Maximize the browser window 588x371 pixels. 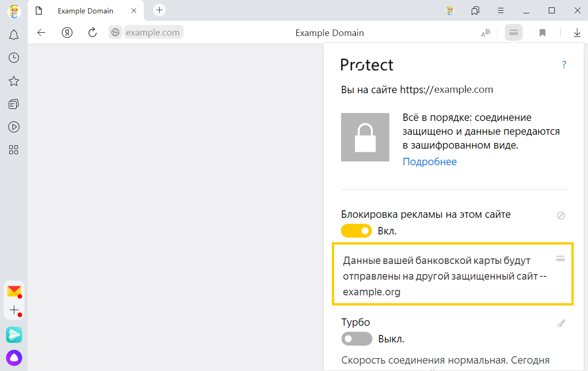(552, 11)
